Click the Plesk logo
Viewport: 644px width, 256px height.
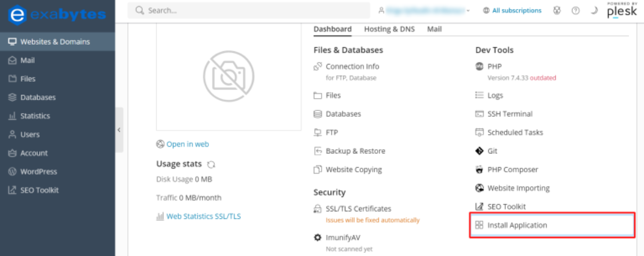tap(622, 11)
